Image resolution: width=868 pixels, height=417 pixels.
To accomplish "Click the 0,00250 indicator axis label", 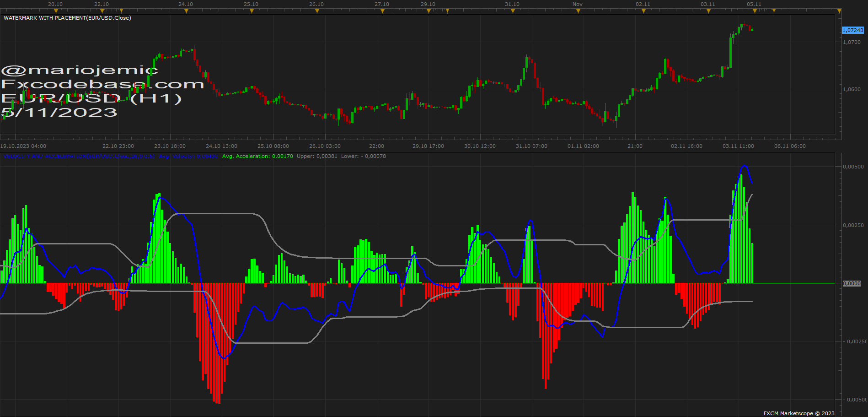I will pos(853,225).
